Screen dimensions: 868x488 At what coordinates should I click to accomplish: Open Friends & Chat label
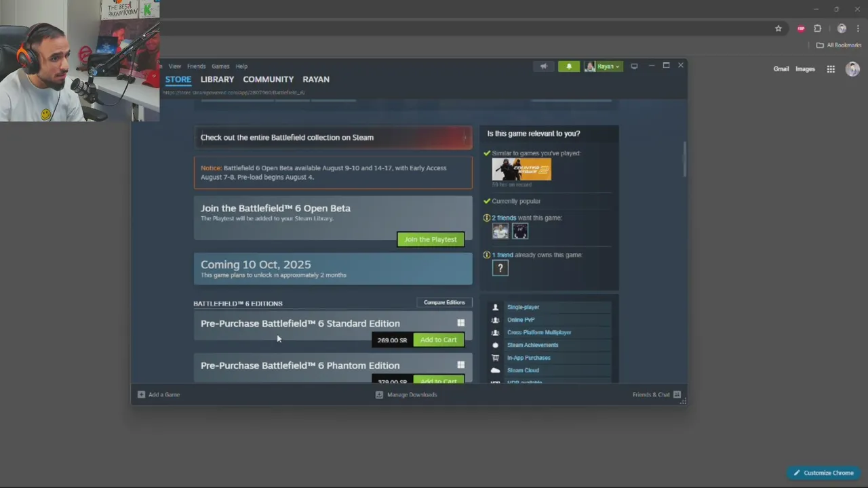click(x=651, y=394)
